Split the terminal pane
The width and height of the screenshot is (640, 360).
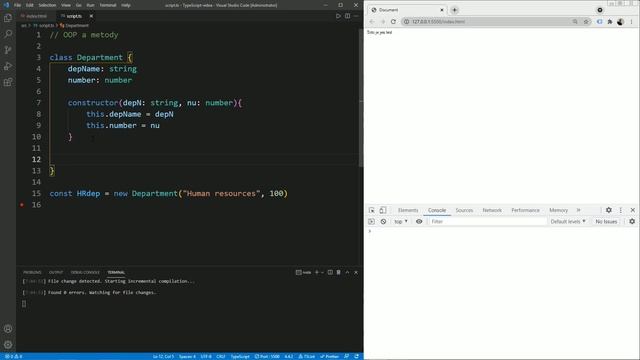coord(330,272)
